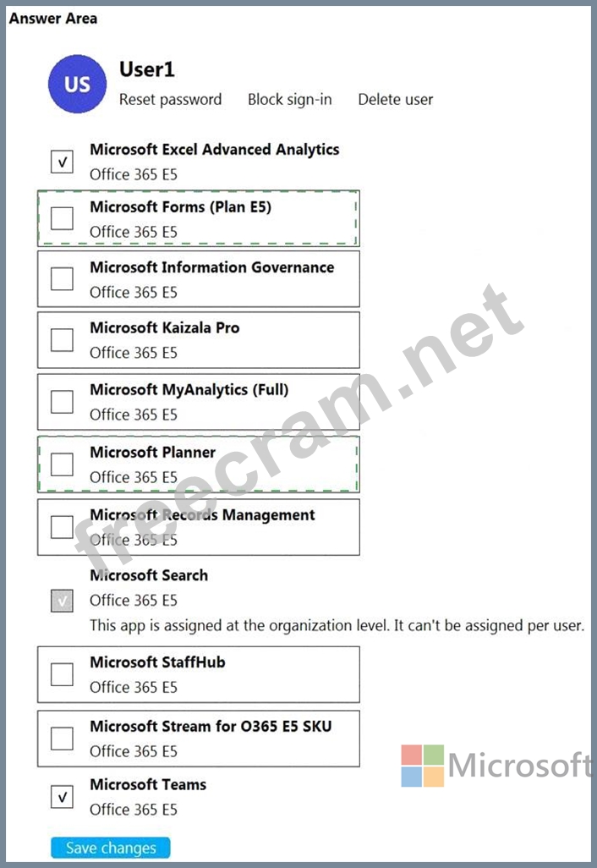597x868 pixels.
Task: Select the Microsoft Planner checkbox
Action: 62,464
